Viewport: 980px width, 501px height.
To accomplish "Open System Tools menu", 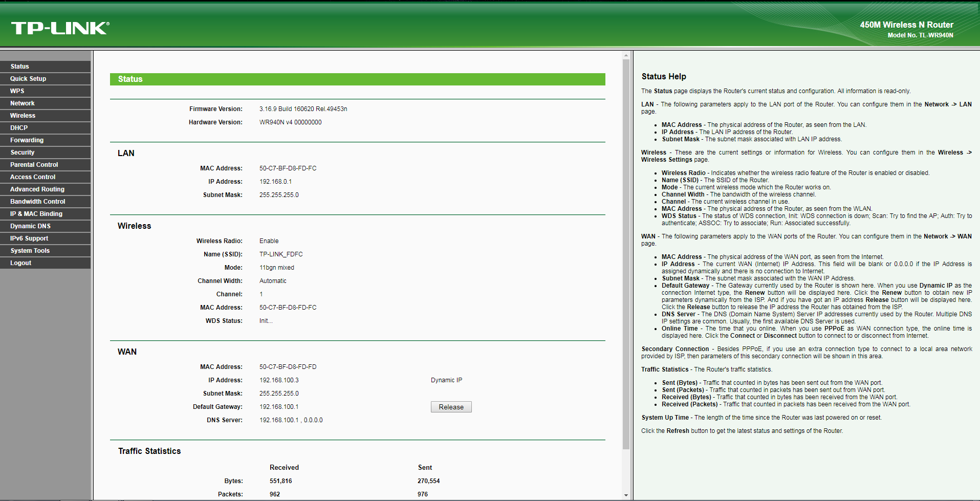I will tap(45, 251).
